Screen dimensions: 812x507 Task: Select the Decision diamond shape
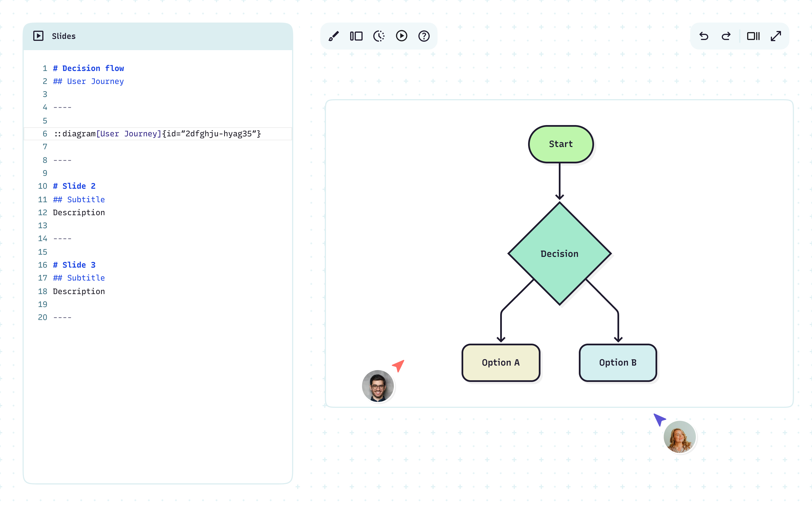pyautogui.click(x=559, y=254)
